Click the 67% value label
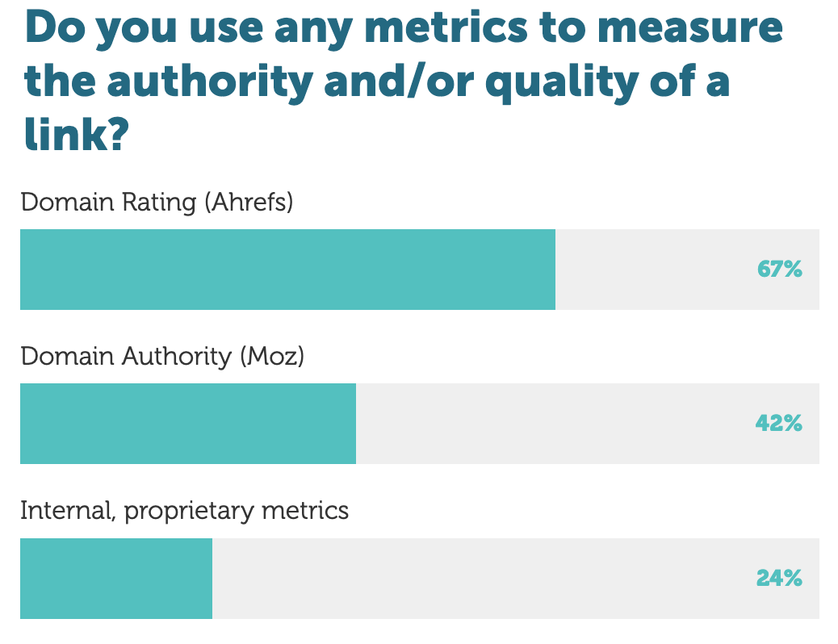838x644 pixels. click(779, 270)
